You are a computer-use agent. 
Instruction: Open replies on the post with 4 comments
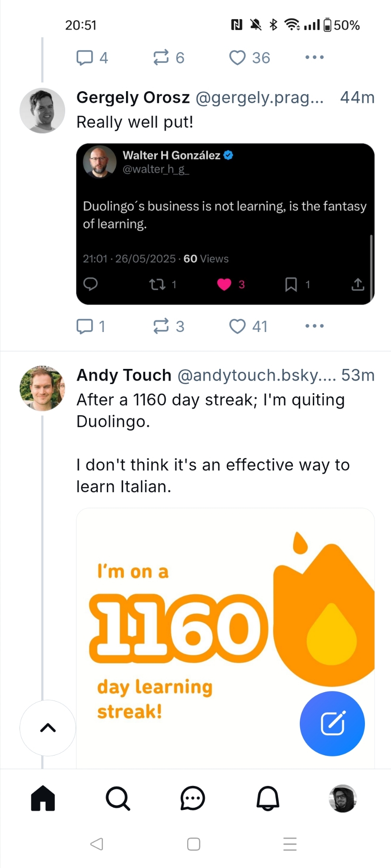point(85,58)
